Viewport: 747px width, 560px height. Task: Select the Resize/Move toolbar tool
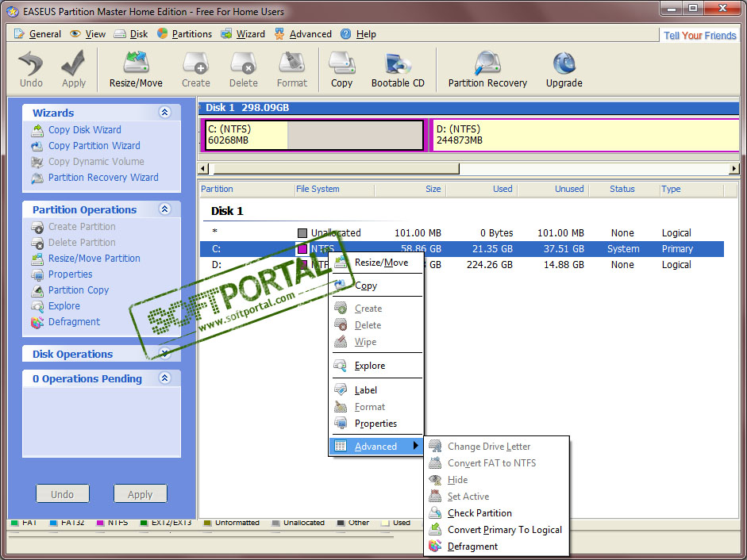click(136, 69)
